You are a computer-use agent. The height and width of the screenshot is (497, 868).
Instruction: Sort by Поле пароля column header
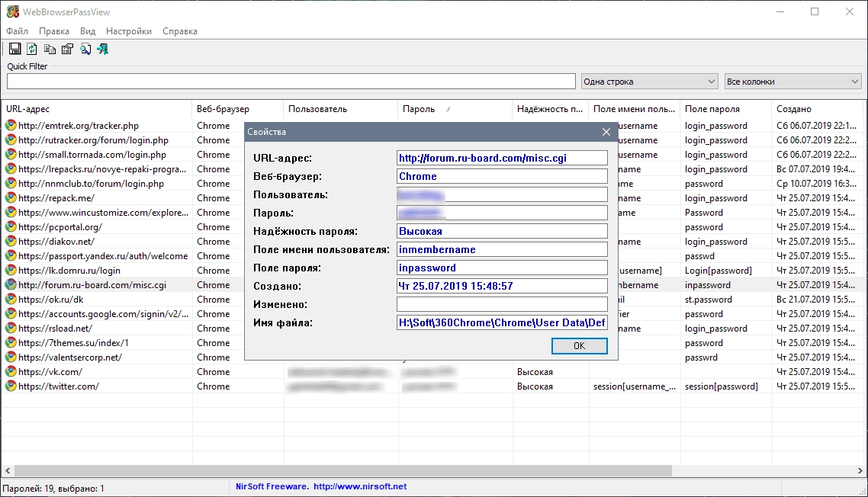click(725, 109)
